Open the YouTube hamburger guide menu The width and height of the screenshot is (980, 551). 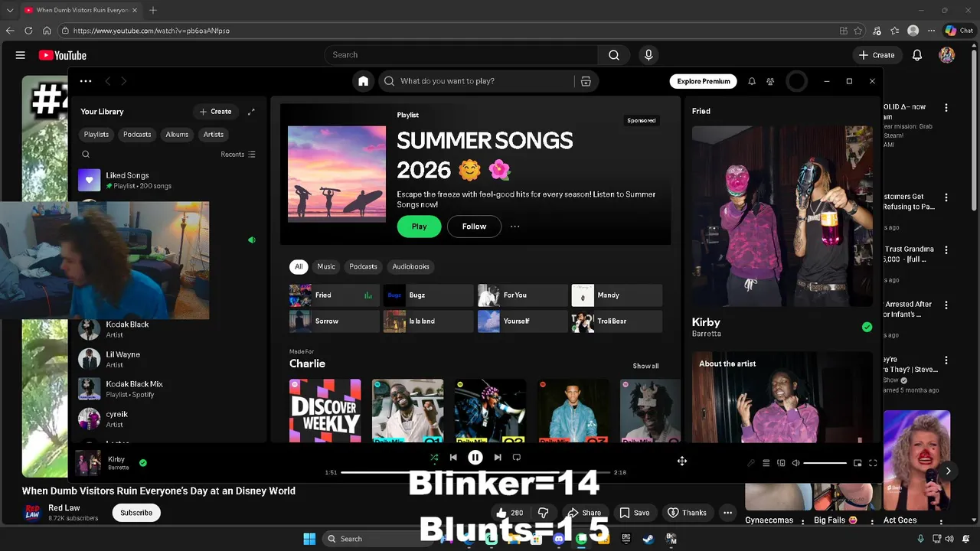point(21,55)
